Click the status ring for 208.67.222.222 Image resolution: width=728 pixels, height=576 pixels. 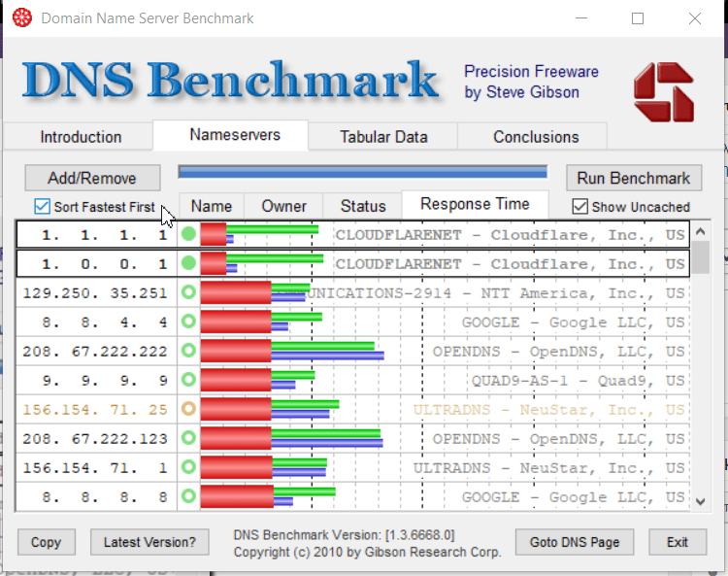pyautogui.click(x=188, y=351)
